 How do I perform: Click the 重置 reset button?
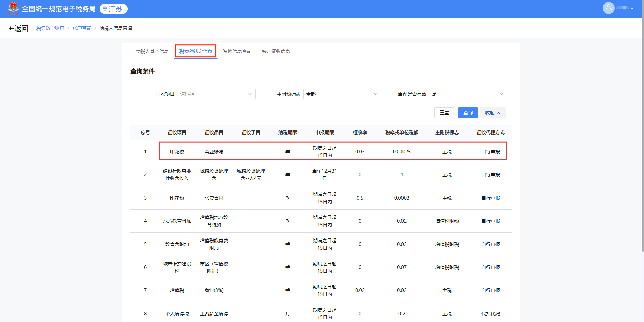click(444, 113)
